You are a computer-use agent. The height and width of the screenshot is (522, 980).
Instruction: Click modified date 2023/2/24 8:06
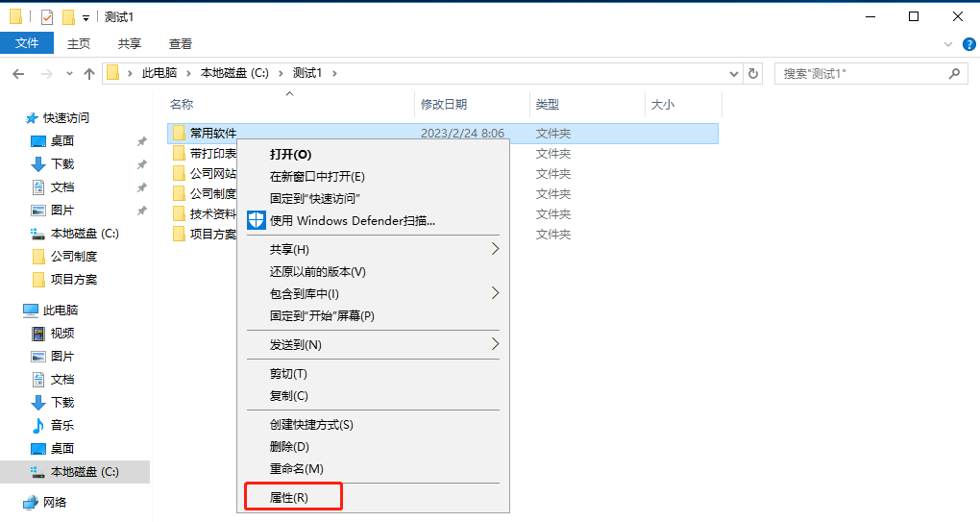462,134
